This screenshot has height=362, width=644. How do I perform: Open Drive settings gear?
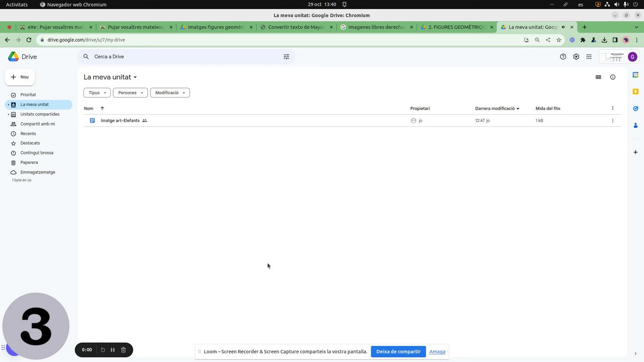point(576,57)
